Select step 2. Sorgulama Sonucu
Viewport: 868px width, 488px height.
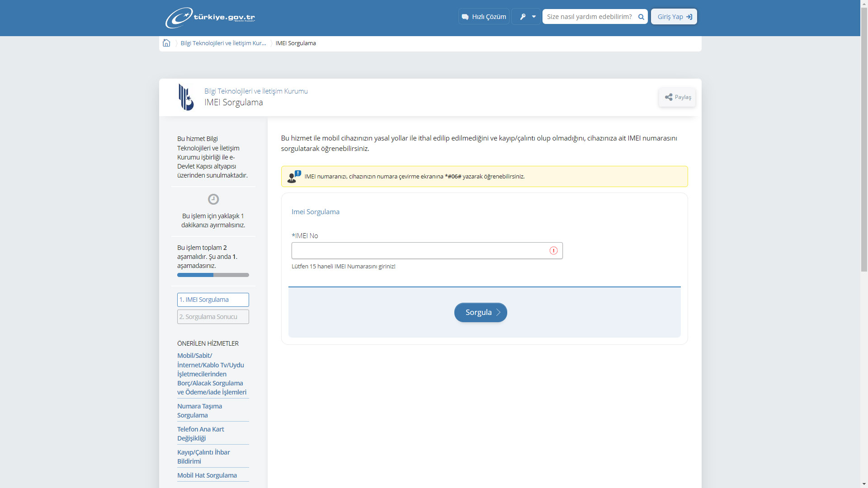(213, 317)
